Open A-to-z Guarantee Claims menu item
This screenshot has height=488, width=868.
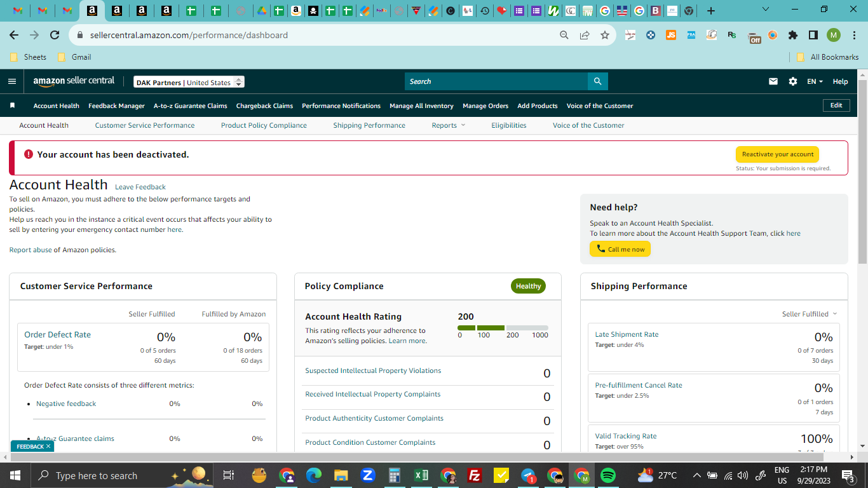[191, 105]
